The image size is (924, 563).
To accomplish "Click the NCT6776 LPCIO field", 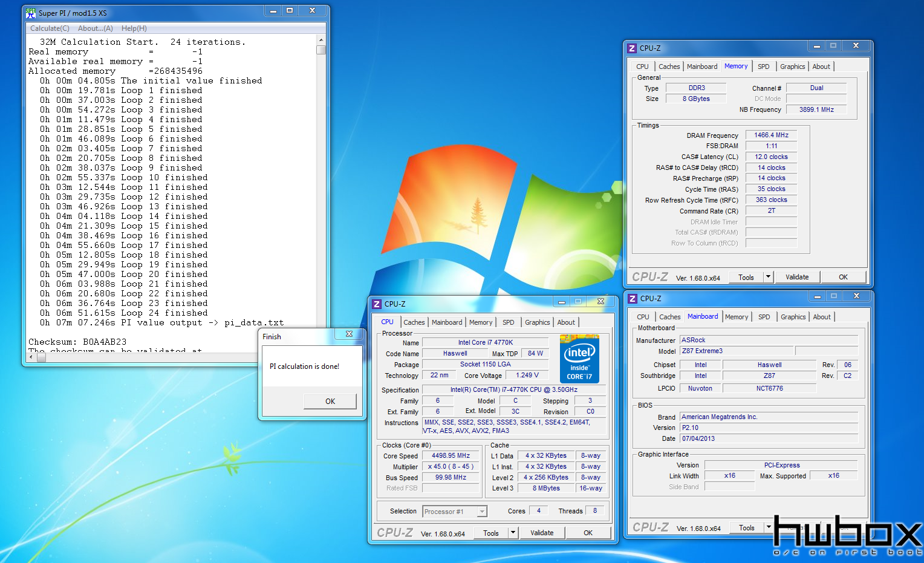I will (x=769, y=388).
